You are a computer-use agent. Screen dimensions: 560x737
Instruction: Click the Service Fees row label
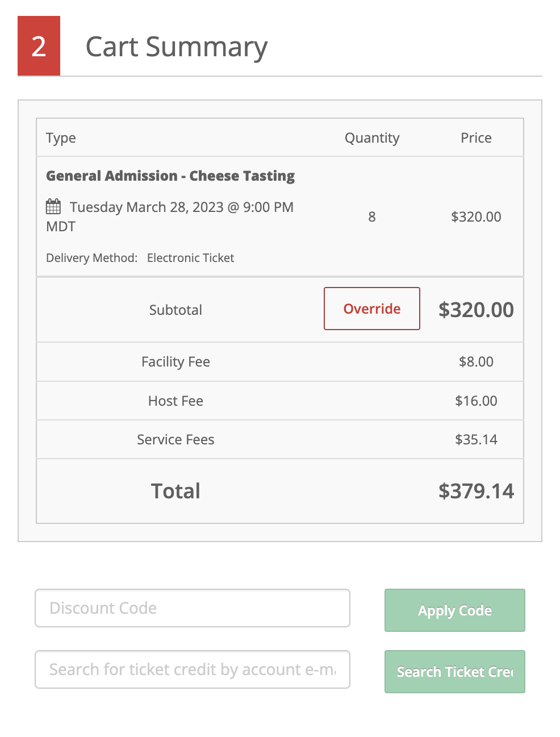tap(175, 439)
